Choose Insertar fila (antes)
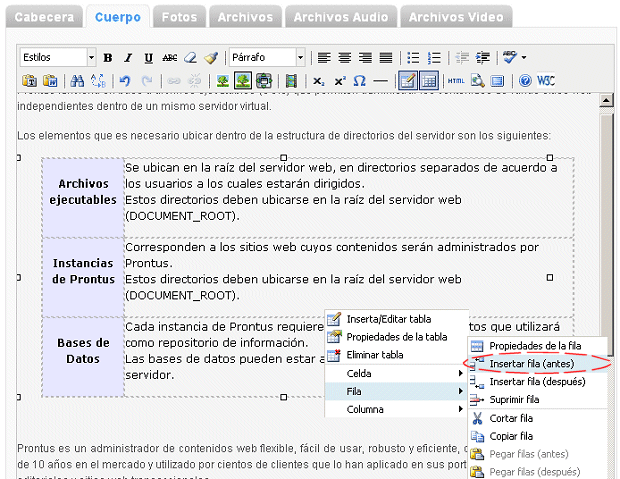Screen dimensions: 620x479 click(x=538, y=364)
